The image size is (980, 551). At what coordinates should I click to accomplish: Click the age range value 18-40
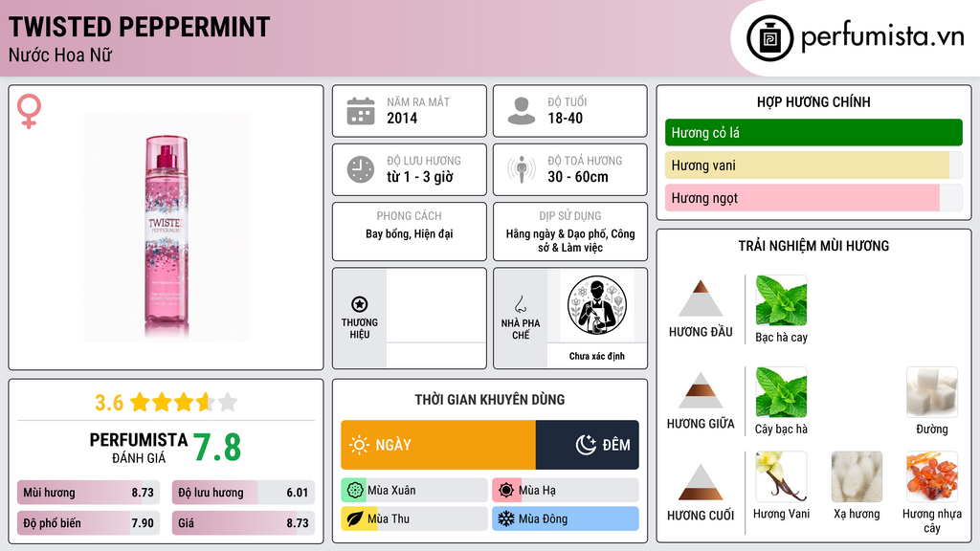click(x=565, y=118)
